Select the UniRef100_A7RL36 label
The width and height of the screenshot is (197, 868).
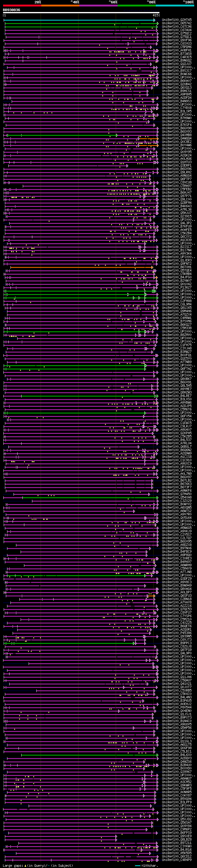pos(176,210)
